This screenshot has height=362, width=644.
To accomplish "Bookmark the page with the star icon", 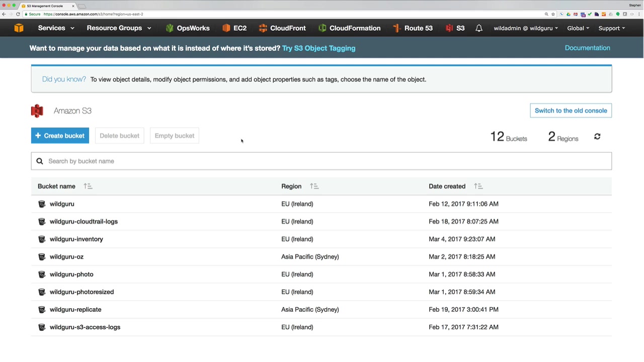I will [x=553, y=14].
